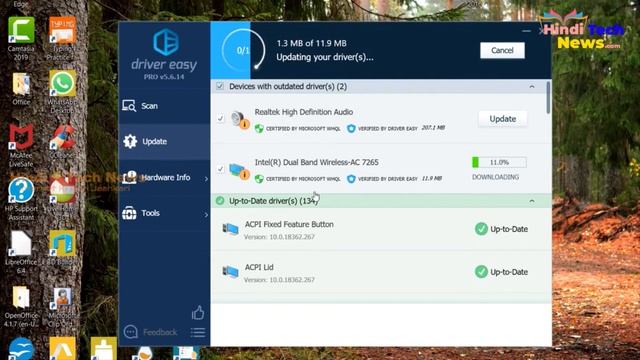Open Hardware Info section
This screenshot has height=360, width=640.
tap(164, 178)
